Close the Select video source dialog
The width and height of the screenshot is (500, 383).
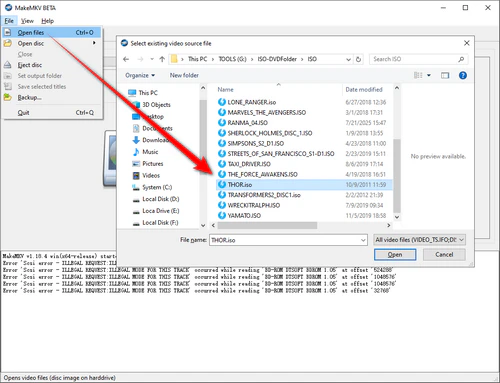(x=467, y=43)
